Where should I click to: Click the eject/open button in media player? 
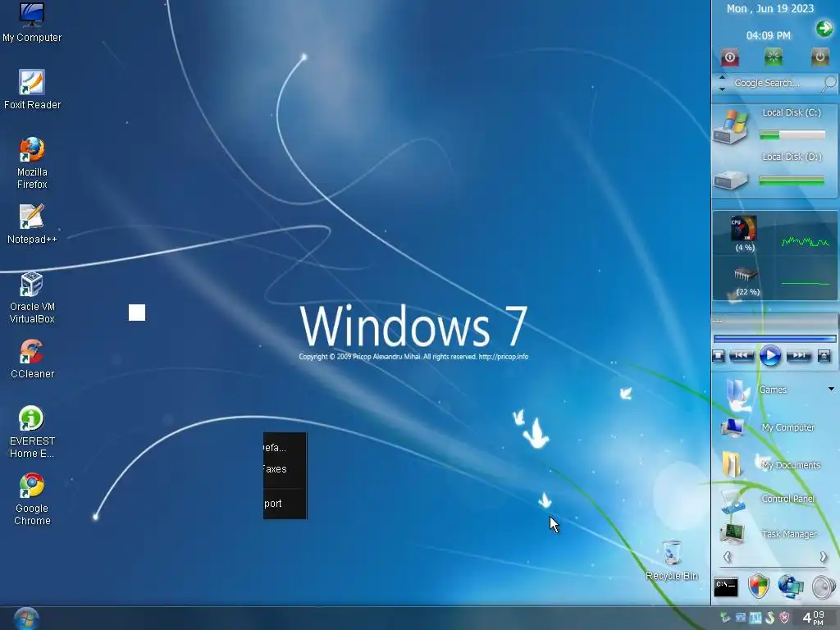tap(824, 356)
